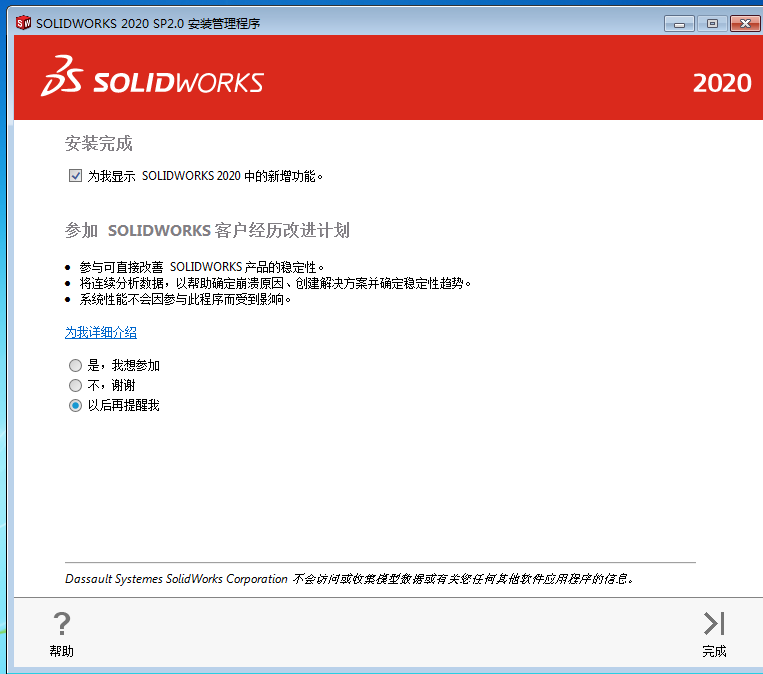Image resolution: width=763 pixels, height=674 pixels.
Task: Open the "为我详细介绍" link
Action: click(x=101, y=332)
